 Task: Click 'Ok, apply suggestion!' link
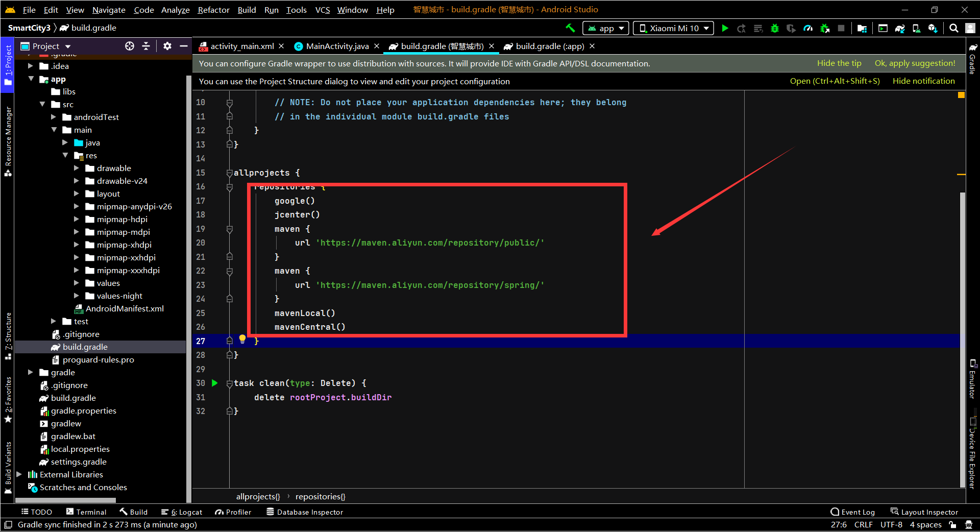[x=915, y=63]
